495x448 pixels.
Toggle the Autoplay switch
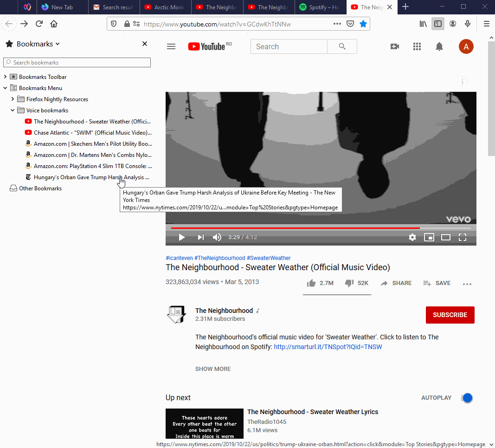(x=467, y=398)
